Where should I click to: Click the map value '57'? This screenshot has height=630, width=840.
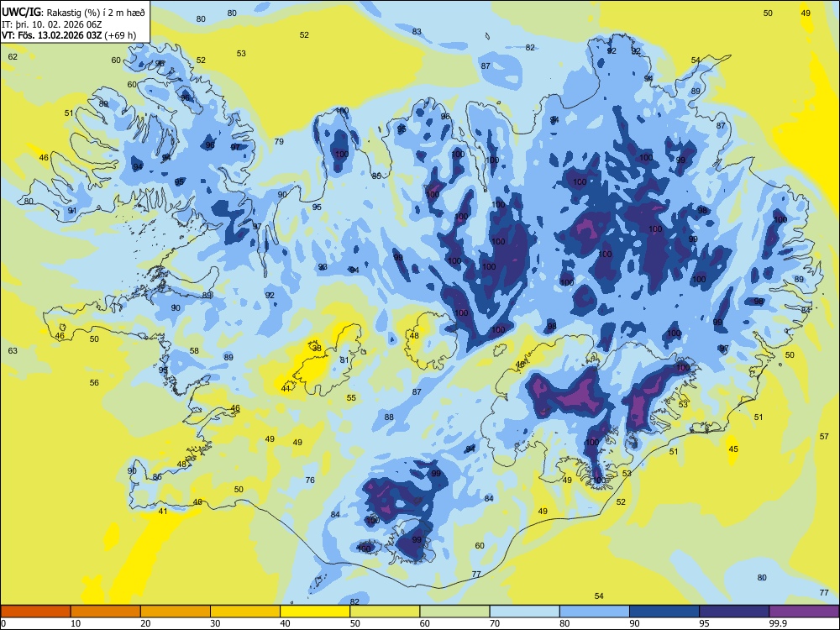pyautogui.click(x=825, y=437)
